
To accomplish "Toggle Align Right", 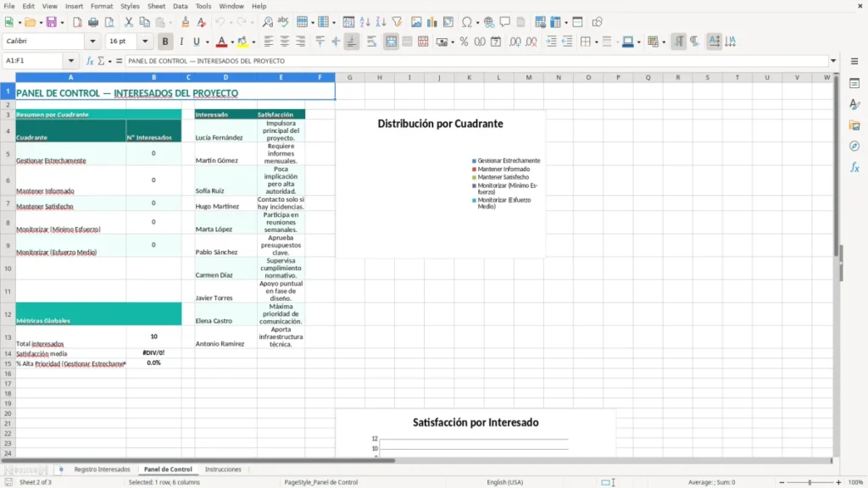I will pyautogui.click(x=301, y=42).
